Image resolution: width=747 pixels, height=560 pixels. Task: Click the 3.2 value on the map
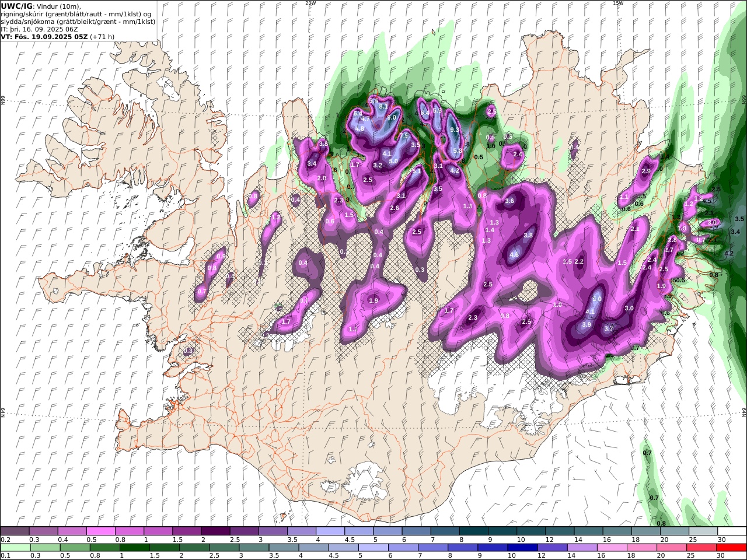coord(378,166)
